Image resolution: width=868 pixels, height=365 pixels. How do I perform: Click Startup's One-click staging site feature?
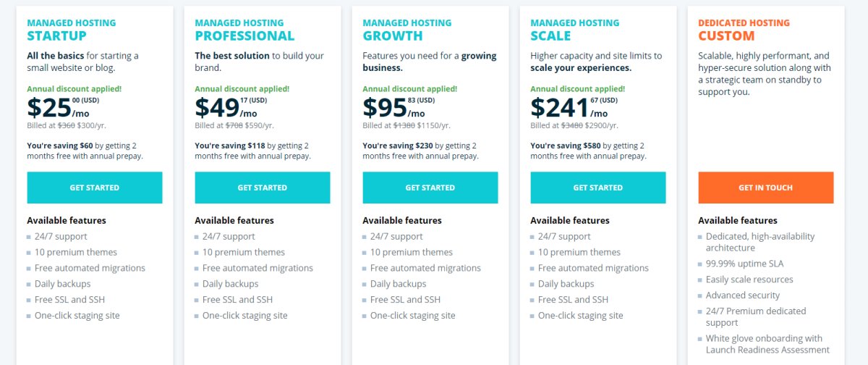pos(77,316)
